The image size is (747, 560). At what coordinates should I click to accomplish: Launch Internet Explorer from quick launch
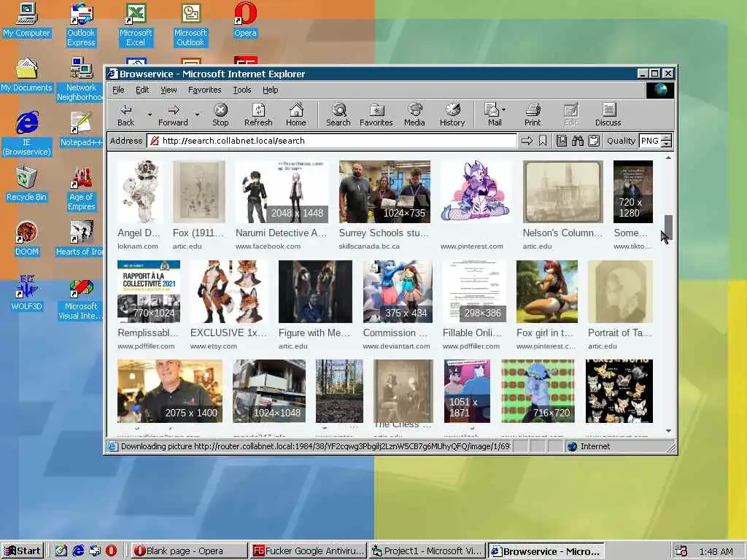pos(78,551)
